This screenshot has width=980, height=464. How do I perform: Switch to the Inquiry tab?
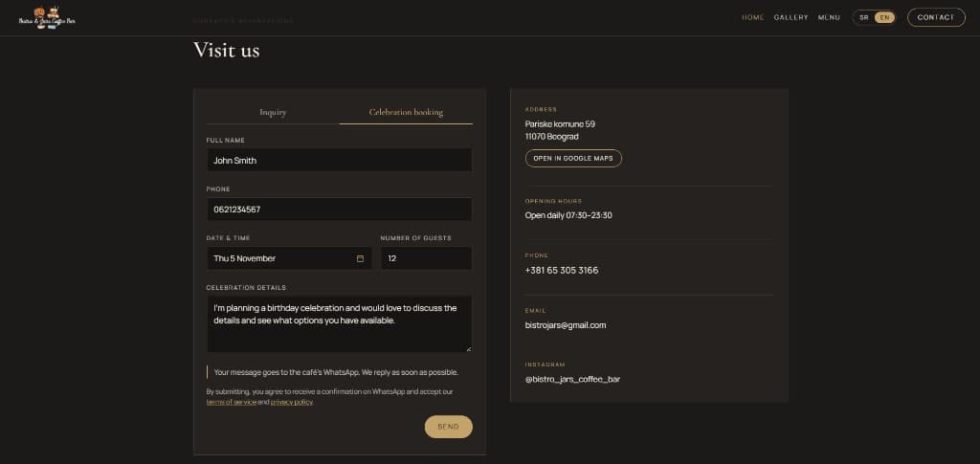pos(273,112)
